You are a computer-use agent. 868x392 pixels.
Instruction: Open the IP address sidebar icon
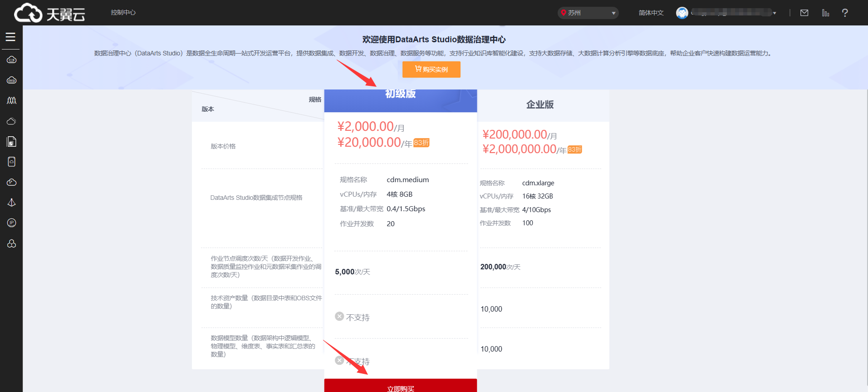[x=12, y=223]
